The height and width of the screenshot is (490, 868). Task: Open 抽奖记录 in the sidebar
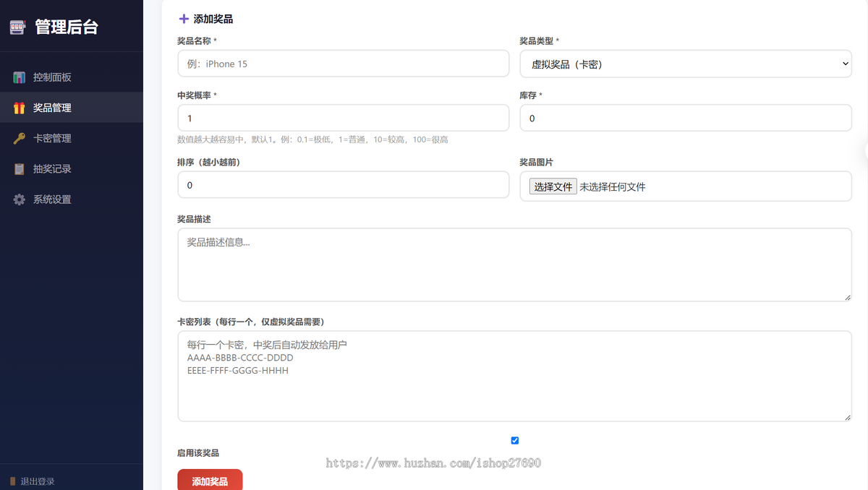pos(72,168)
